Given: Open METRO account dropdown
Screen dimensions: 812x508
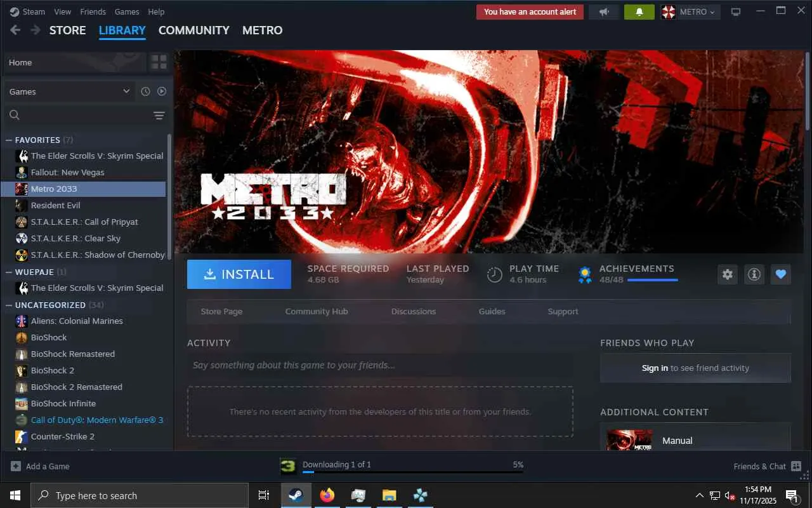Looking at the screenshot, I should pos(690,12).
